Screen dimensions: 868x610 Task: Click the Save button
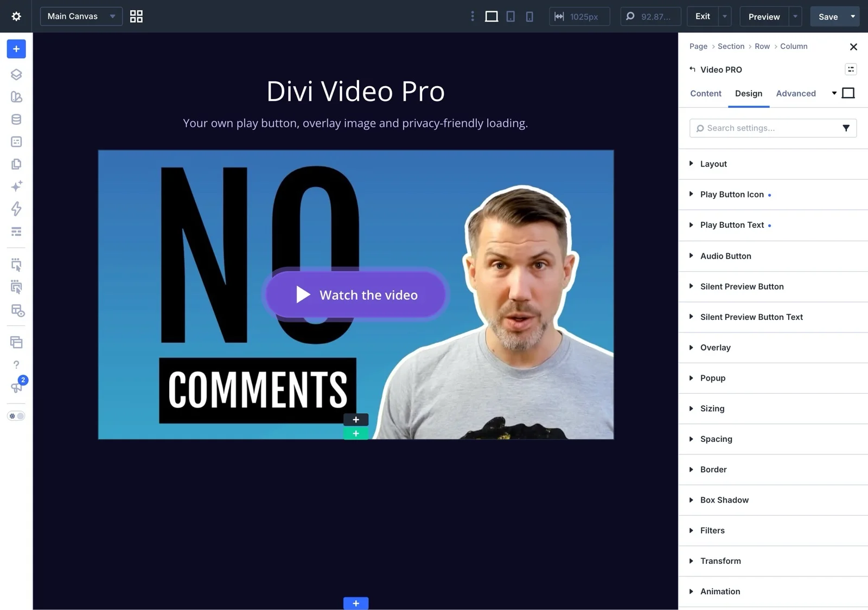coord(828,16)
